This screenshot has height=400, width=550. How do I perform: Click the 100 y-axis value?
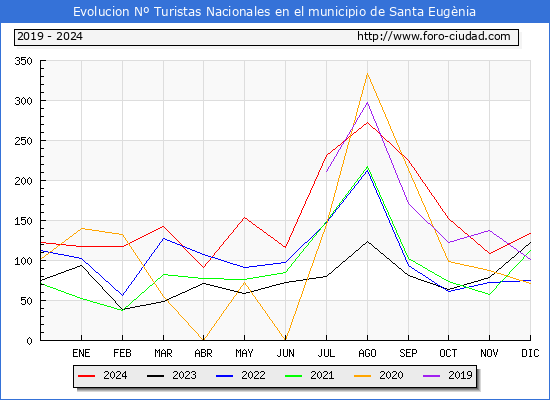24,261
